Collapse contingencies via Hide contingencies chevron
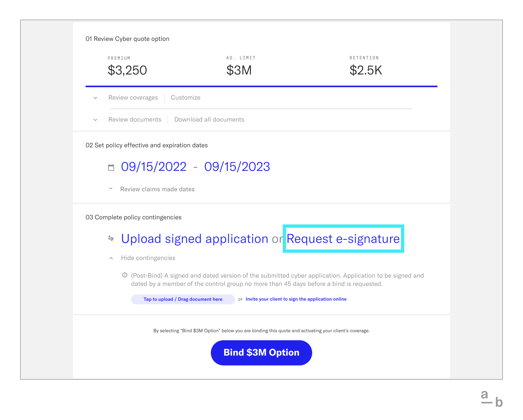 [111, 258]
